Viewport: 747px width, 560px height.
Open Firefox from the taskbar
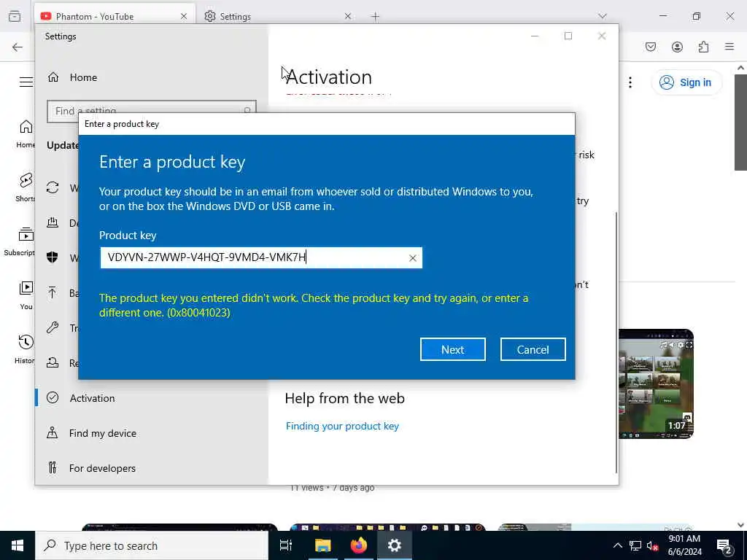[x=358, y=545]
